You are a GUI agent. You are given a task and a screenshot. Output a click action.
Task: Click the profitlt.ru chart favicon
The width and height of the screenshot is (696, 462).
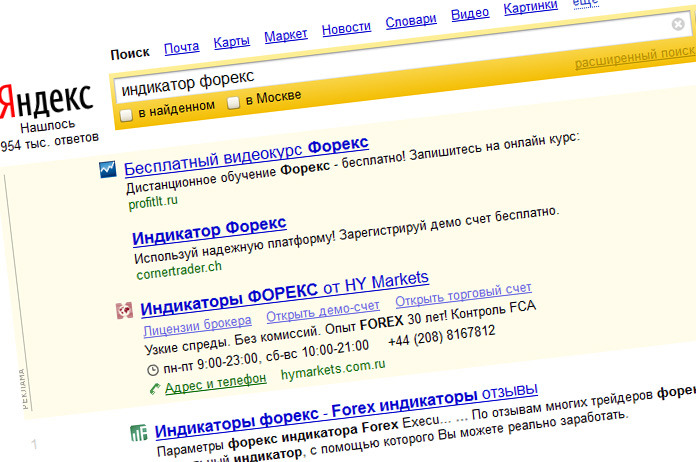click(x=107, y=170)
